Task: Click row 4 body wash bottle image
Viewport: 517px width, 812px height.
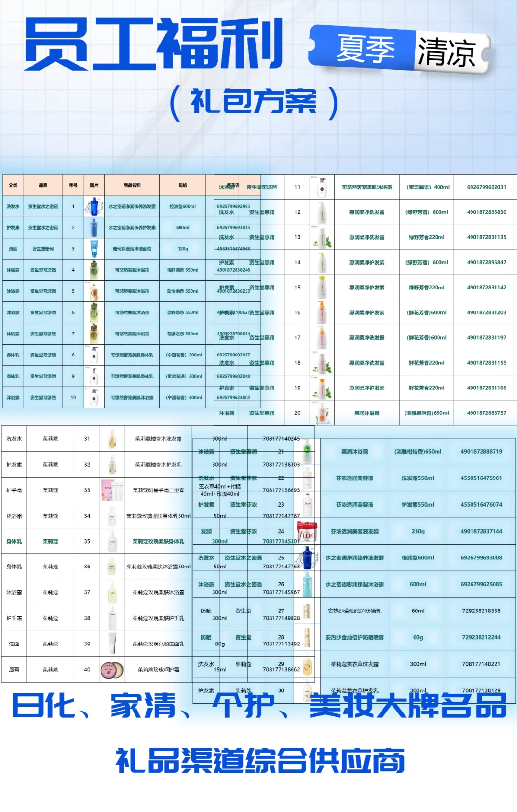Action: coord(94,270)
